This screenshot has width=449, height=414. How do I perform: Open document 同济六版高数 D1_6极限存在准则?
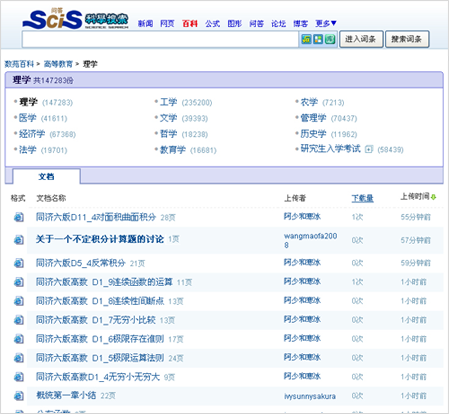pyautogui.click(x=100, y=339)
